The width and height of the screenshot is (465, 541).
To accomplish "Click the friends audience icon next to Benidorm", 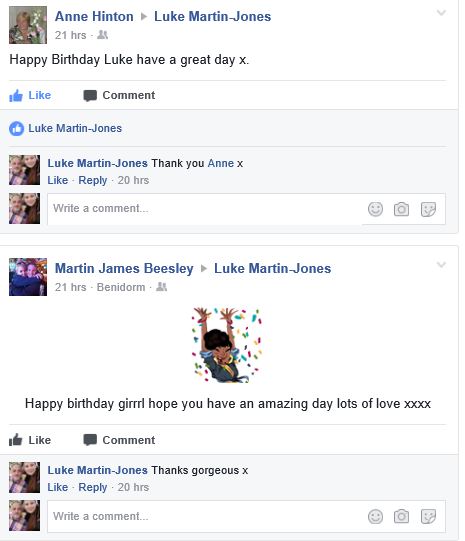I will tap(161, 287).
